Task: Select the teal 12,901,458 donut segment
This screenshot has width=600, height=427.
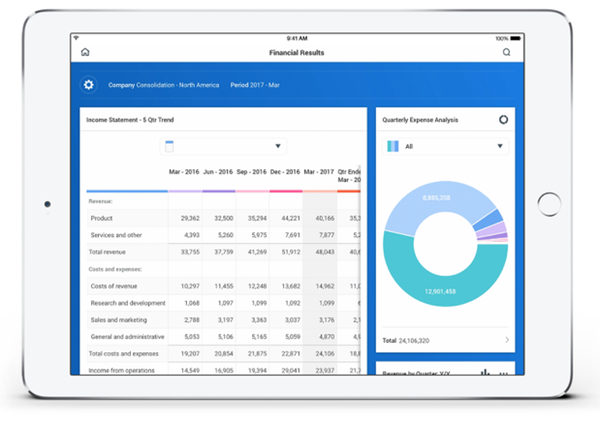Action: click(440, 291)
